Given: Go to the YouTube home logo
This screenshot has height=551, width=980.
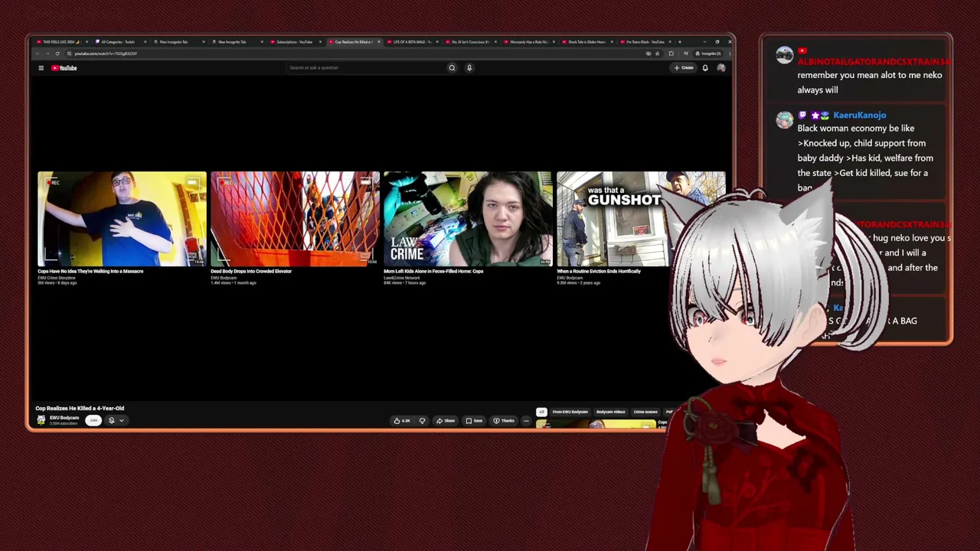Looking at the screenshot, I should pos(64,68).
